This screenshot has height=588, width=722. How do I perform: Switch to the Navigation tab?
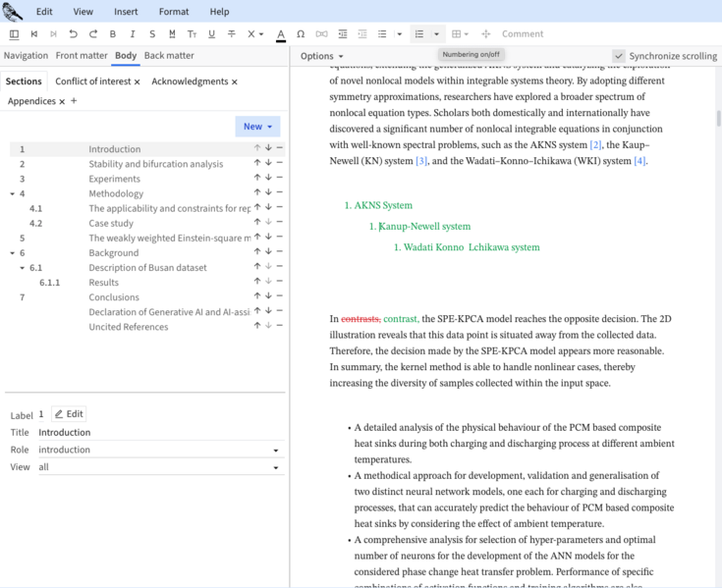coord(26,55)
